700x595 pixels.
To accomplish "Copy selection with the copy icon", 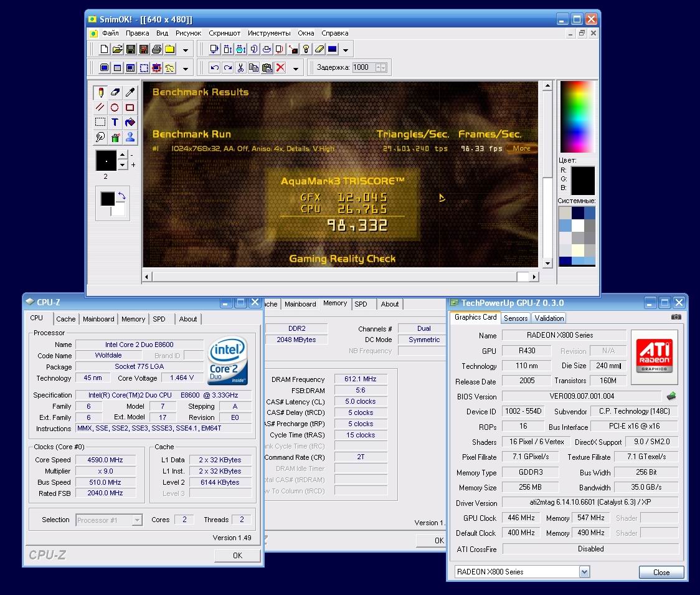I will coord(253,67).
